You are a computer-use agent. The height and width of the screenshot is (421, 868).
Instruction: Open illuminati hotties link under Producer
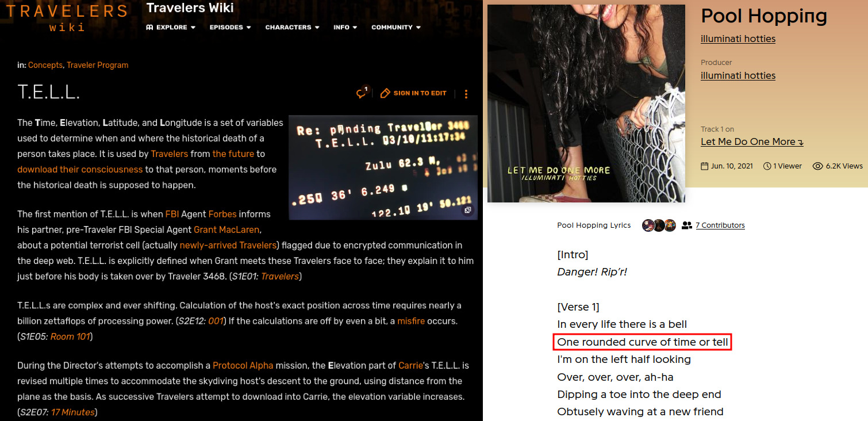738,75
